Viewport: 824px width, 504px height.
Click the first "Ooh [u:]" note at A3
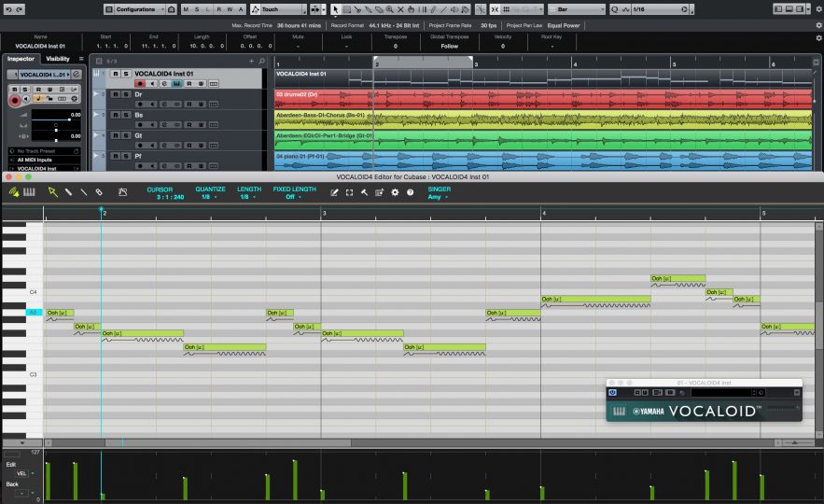click(60, 313)
